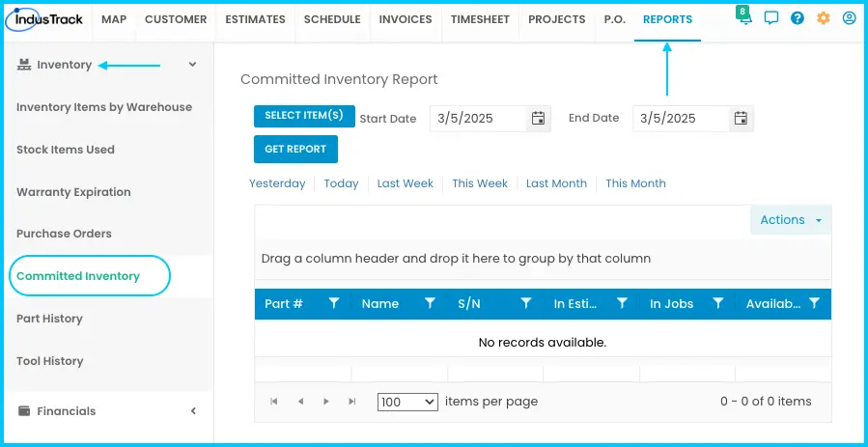Select the This Week date range
The image size is (868, 447).
[480, 183]
